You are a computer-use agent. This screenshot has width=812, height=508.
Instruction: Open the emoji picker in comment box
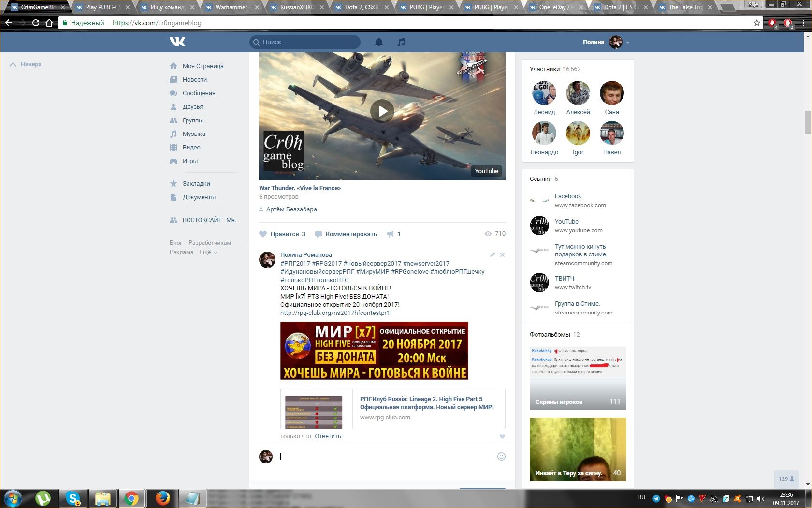[501, 456]
